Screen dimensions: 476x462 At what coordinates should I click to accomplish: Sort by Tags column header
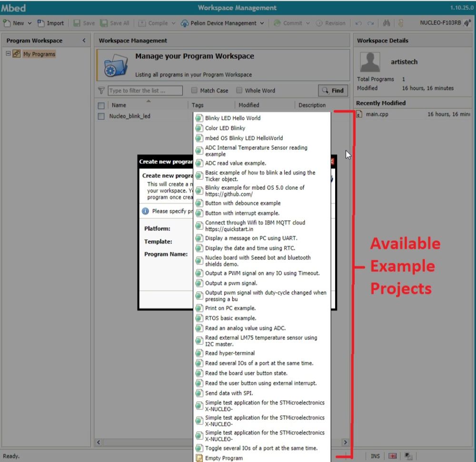click(x=198, y=105)
